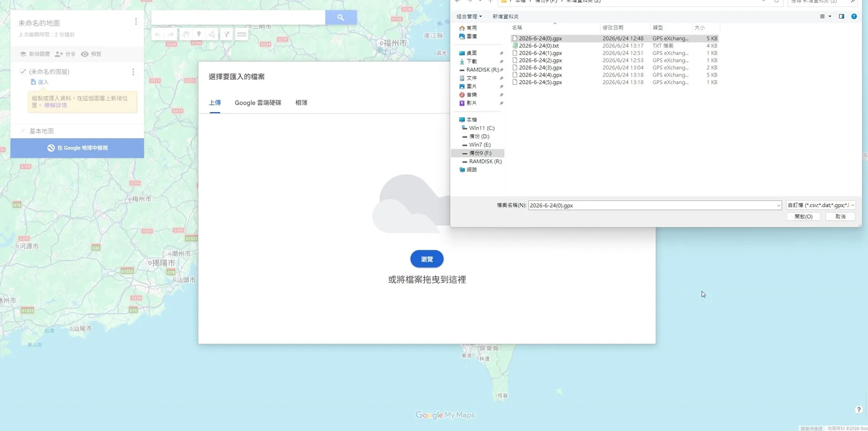Click the file dialog view mode icon

pos(823,16)
